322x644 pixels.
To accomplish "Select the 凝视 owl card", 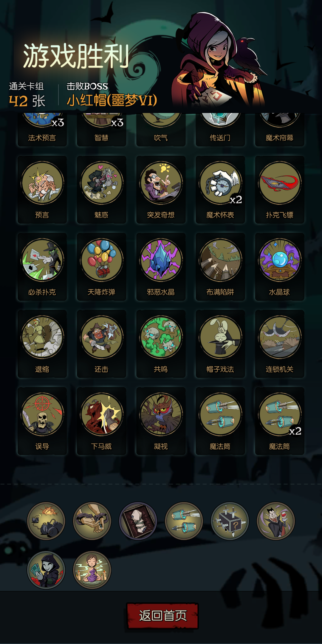I will 161,421.
